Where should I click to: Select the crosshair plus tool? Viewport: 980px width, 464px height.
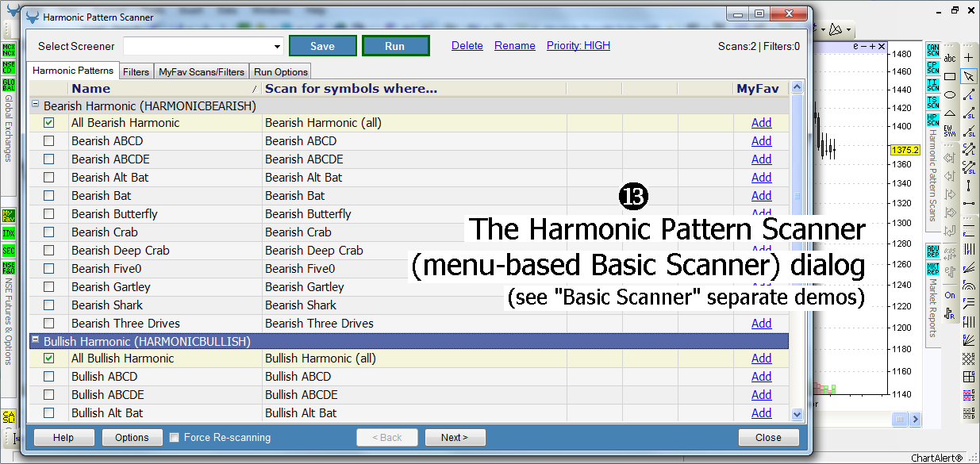(969, 58)
